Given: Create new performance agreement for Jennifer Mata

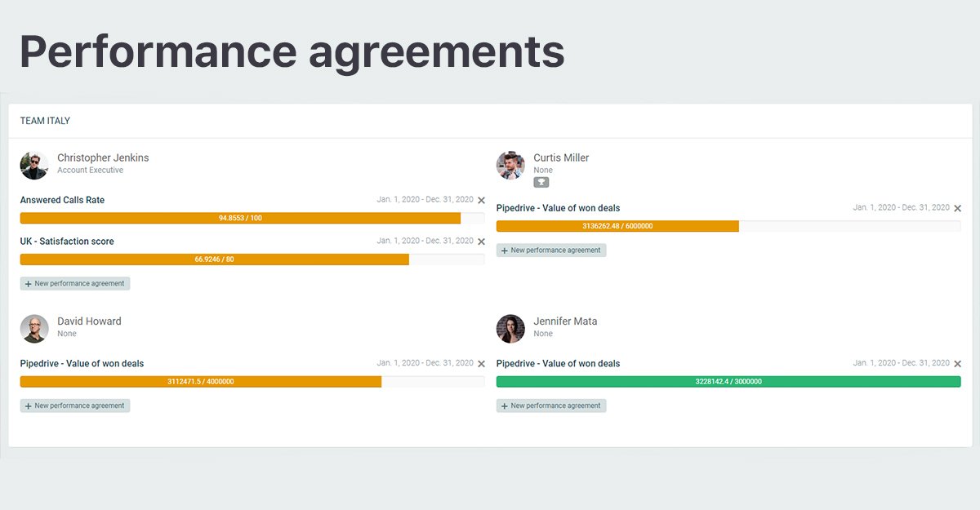Looking at the screenshot, I should pyautogui.click(x=551, y=406).
